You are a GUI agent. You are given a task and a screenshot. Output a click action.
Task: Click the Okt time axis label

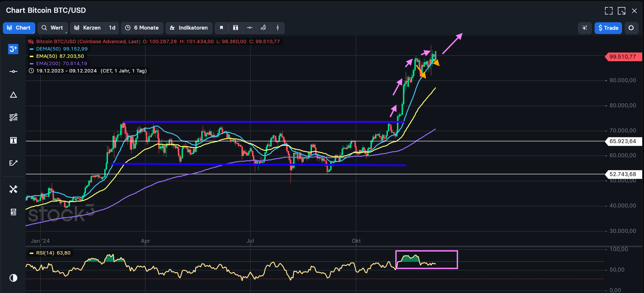(x=356, y=241)
